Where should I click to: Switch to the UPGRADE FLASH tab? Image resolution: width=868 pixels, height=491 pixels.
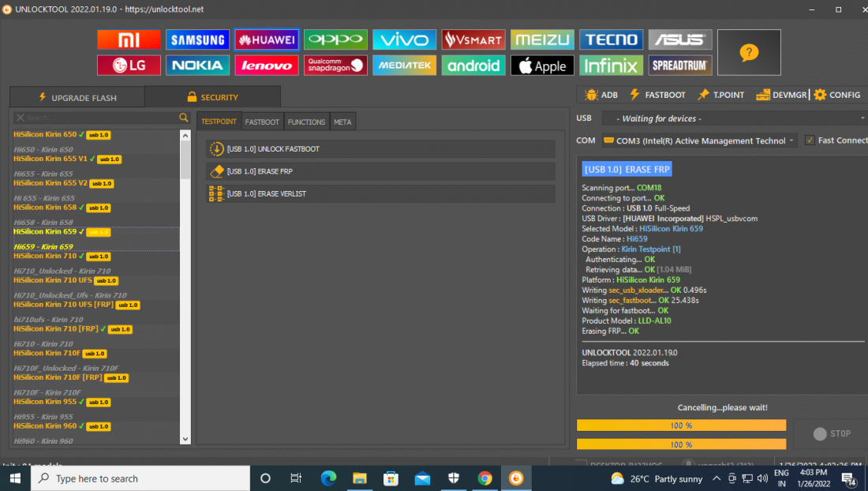(77, 97)
